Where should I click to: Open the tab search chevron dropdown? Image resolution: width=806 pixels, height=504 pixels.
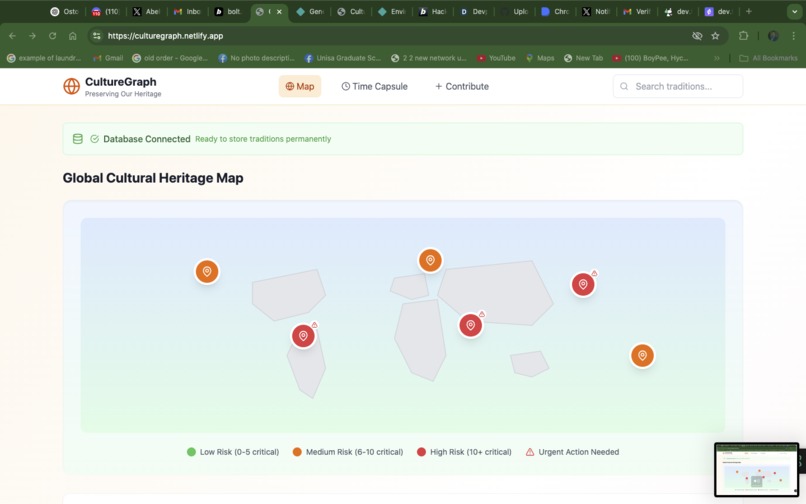point(795,11)
